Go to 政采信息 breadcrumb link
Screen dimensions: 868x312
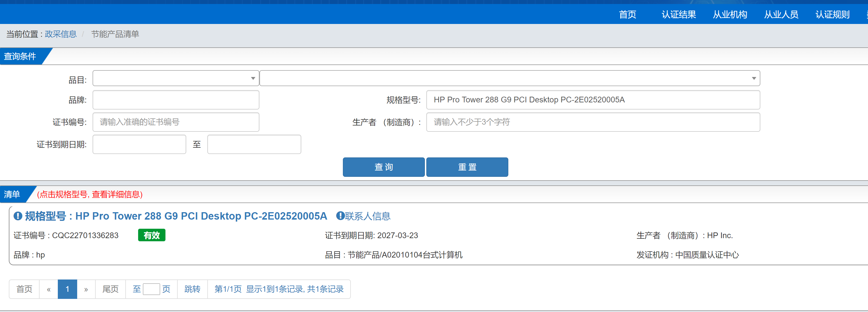tap(61, 34)
